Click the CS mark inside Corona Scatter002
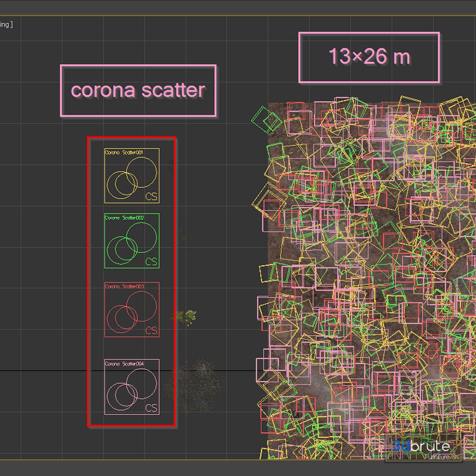 tap(151, 262)
